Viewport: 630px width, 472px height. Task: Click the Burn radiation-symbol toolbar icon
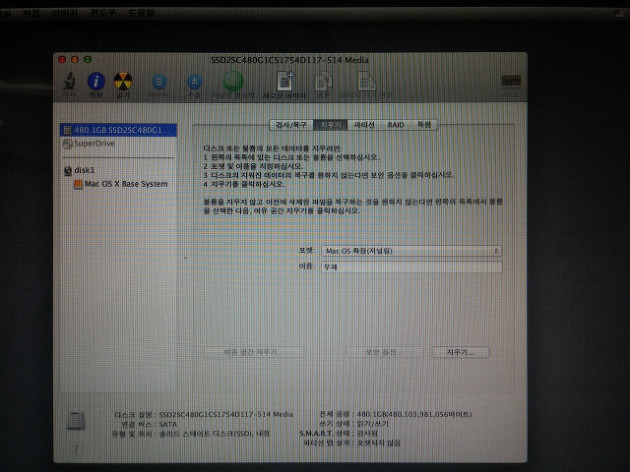tap(123, 81)
